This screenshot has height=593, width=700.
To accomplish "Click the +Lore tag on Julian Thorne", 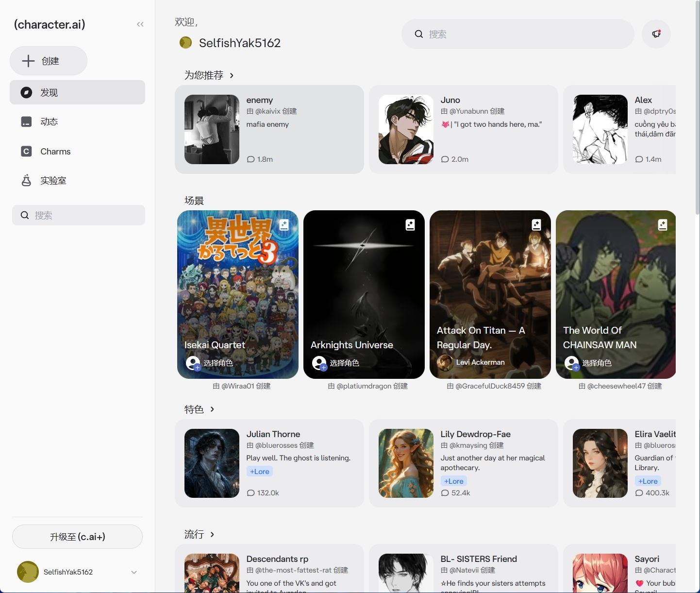I will (260, 472).
